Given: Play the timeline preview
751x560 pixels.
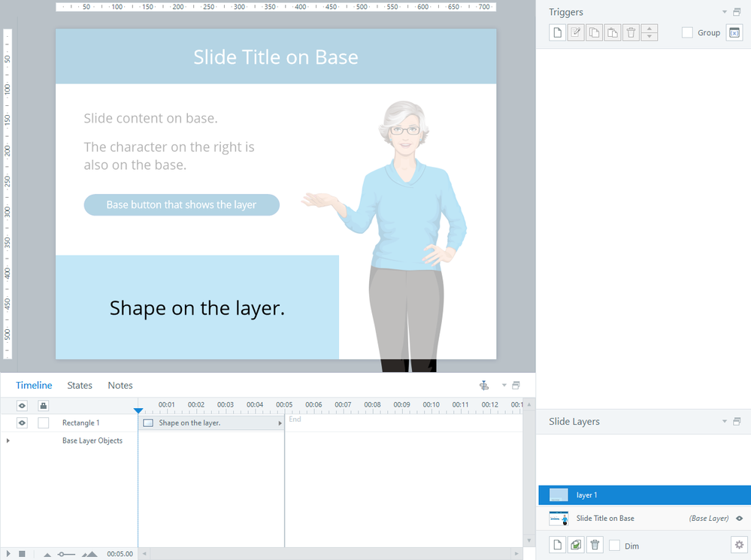Looking at the screenshot, I should click(x=8, y=554).
